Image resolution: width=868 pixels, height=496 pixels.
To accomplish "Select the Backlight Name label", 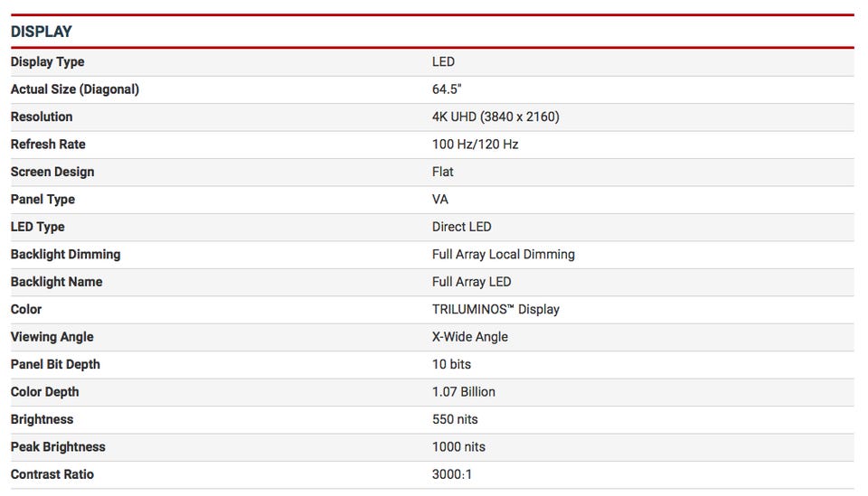I will 56,282.
